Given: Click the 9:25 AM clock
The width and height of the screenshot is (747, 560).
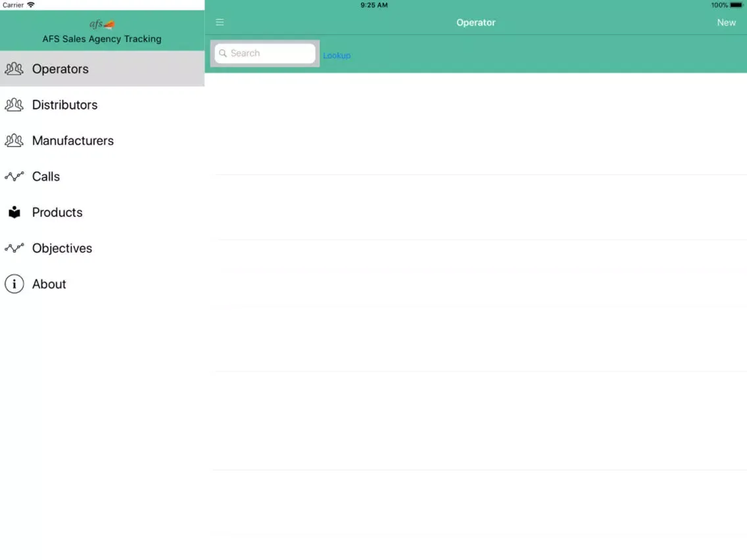Looking at the screenshot, I should [x=374, y=5].
